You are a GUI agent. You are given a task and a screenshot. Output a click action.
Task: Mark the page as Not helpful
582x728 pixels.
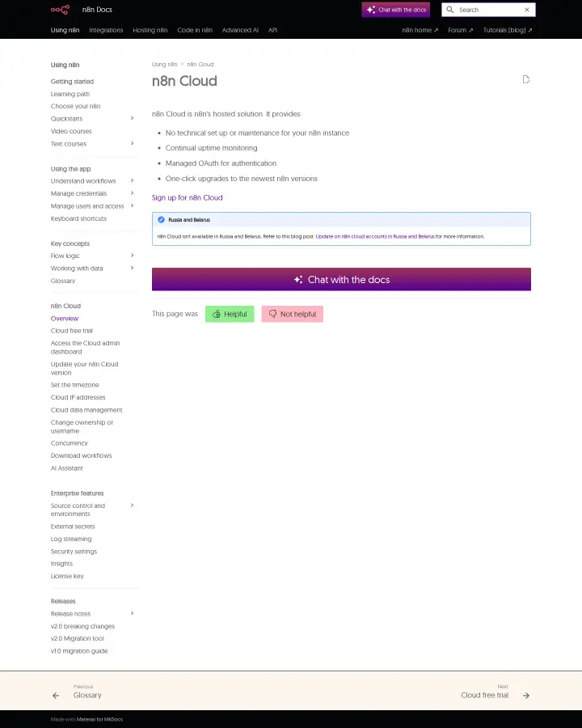click(293, 315)
